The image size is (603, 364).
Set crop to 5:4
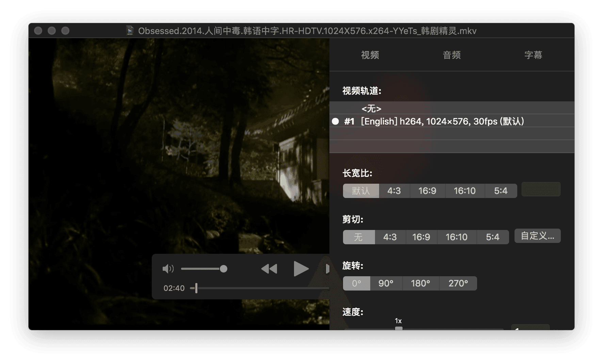493,237
